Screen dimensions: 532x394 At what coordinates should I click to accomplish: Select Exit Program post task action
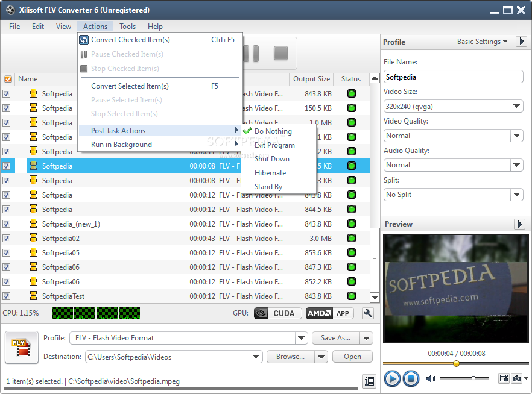pyautogui.click(x=278, y=145)
